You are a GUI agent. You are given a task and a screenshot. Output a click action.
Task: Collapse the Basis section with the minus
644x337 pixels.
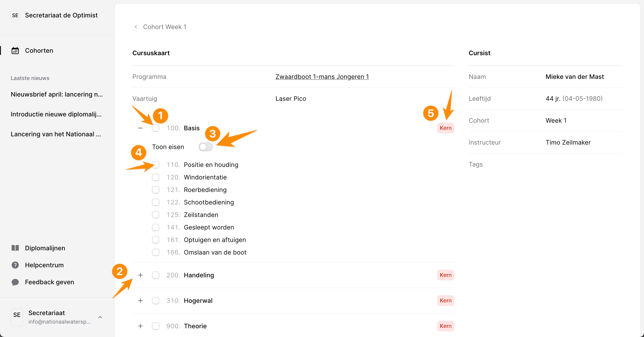140,128
